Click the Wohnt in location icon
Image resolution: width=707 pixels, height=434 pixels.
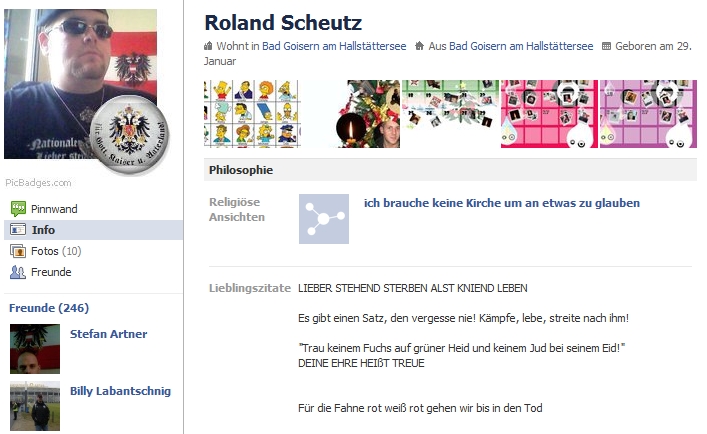tap(208, 46)
